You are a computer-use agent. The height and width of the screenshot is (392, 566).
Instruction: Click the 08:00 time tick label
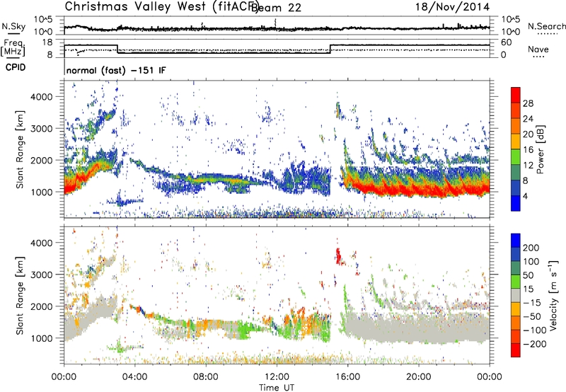click(206, 377)
